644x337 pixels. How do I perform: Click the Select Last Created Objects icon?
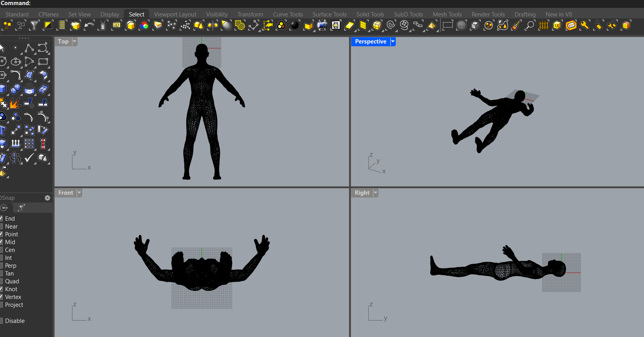coord(75,25)
